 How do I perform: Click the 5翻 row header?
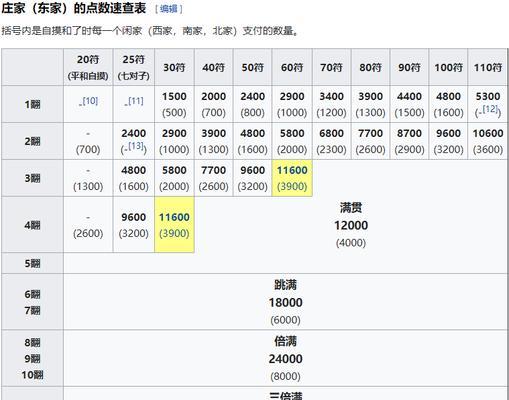click(32, 263)
